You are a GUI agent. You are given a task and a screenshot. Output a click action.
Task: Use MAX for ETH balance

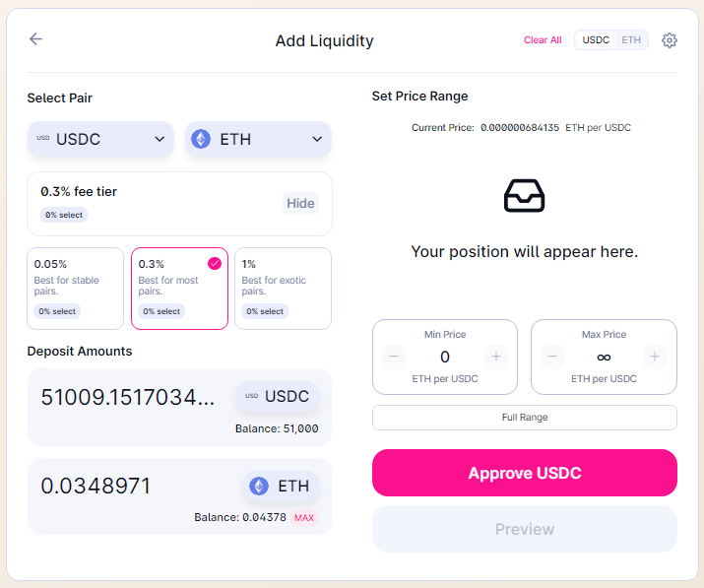pos(304,518)
